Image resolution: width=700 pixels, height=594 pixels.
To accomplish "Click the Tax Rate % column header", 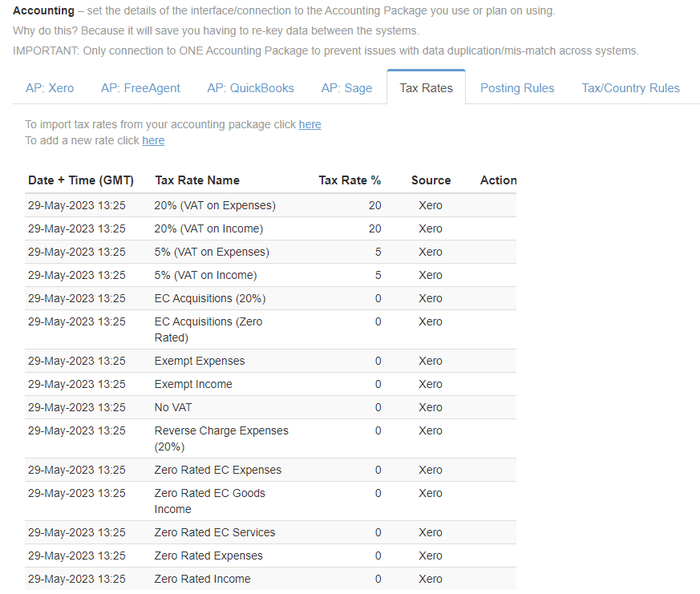I will coord(350,180).
